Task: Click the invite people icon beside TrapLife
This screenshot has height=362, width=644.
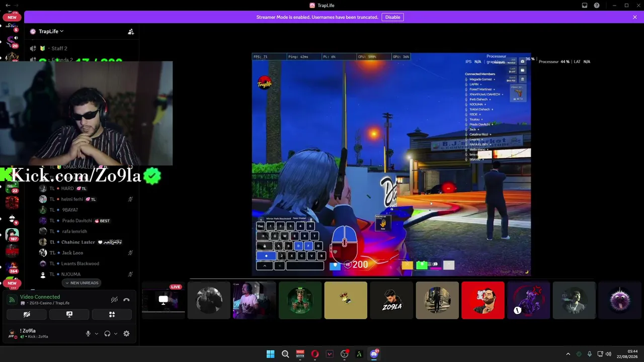Action: tap(131, 32)
